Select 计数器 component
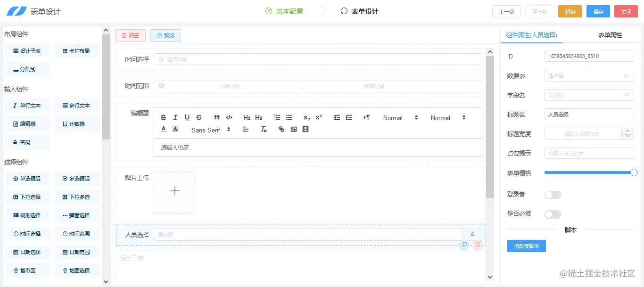Viewport: 644px width, 287px height. [76, 124]
